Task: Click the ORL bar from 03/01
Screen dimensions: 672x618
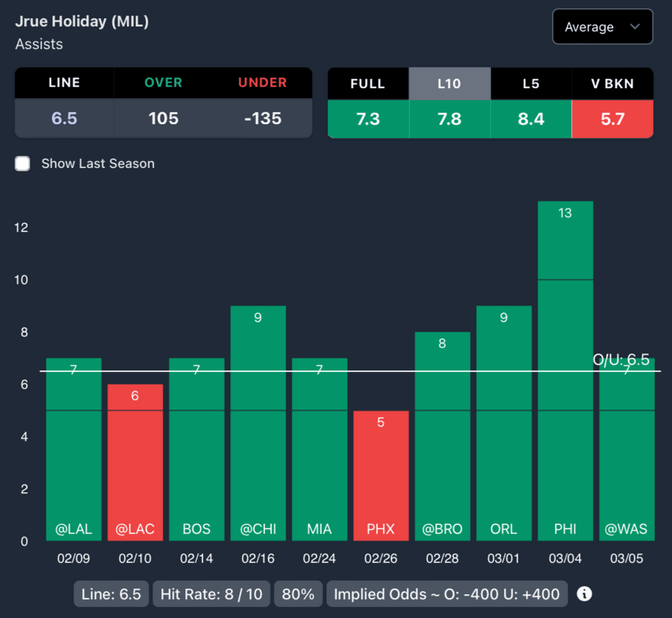Action: (x=503, y=423)
